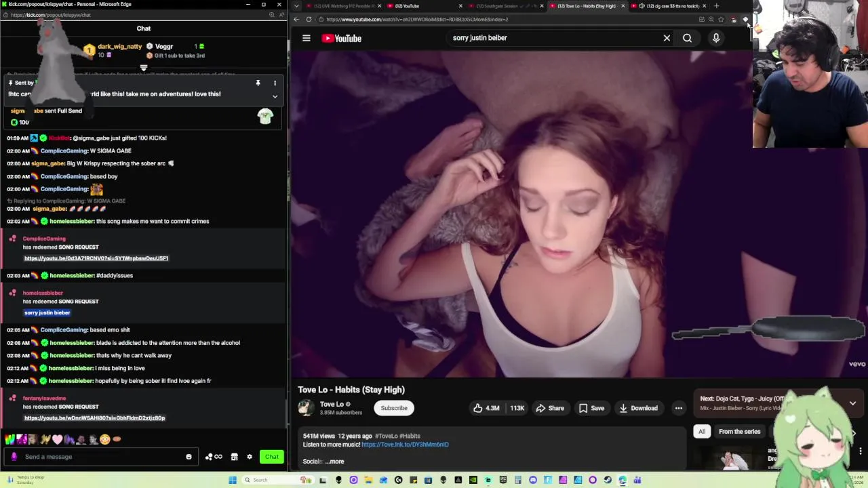Switch to the Southgate Session tab
This screenshot has height=488, width=868.
click(506, 6)
